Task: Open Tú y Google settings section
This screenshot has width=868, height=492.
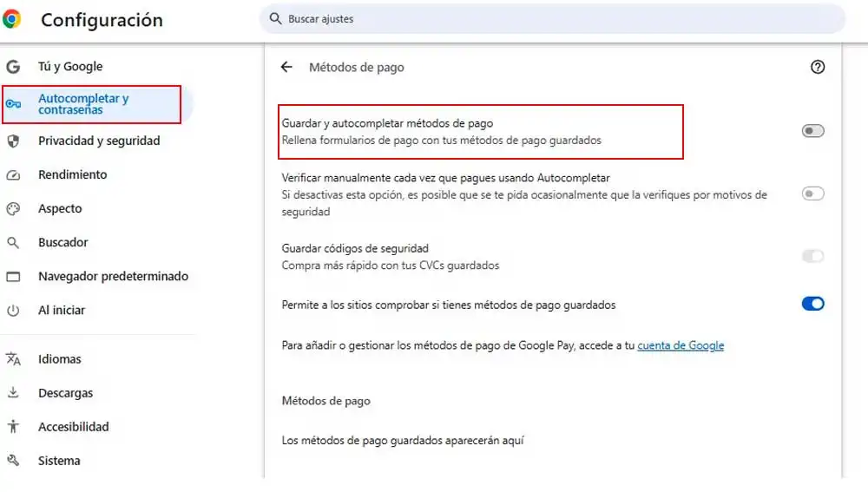Action: tap(70, 67)
